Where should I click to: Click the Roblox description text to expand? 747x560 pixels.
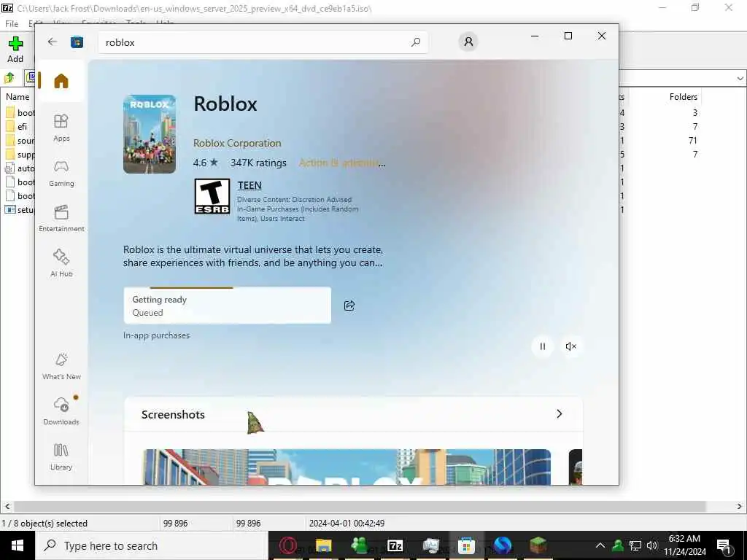point(252,256)
